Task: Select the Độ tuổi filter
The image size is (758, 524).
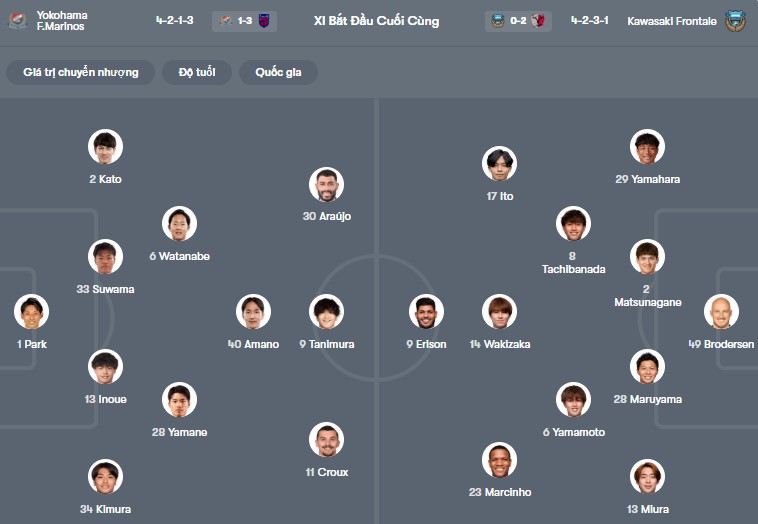Action: tap(199, 72)
